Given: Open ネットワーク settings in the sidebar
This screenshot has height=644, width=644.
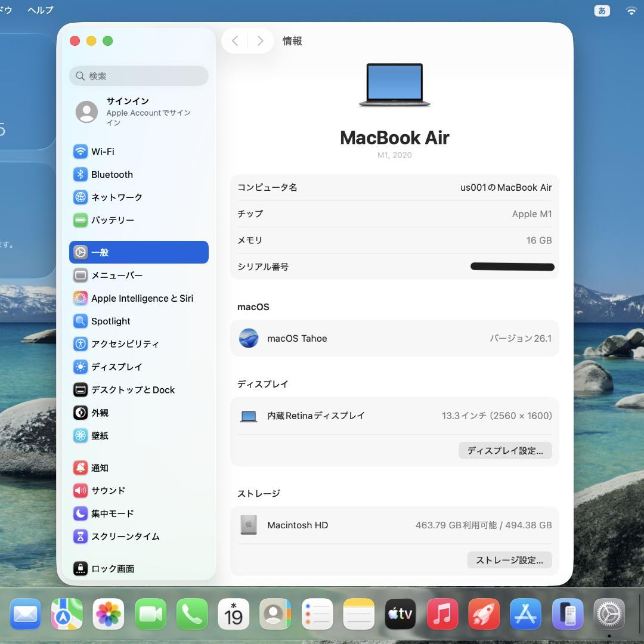Looking at the screenshot, I should [117, 197].
